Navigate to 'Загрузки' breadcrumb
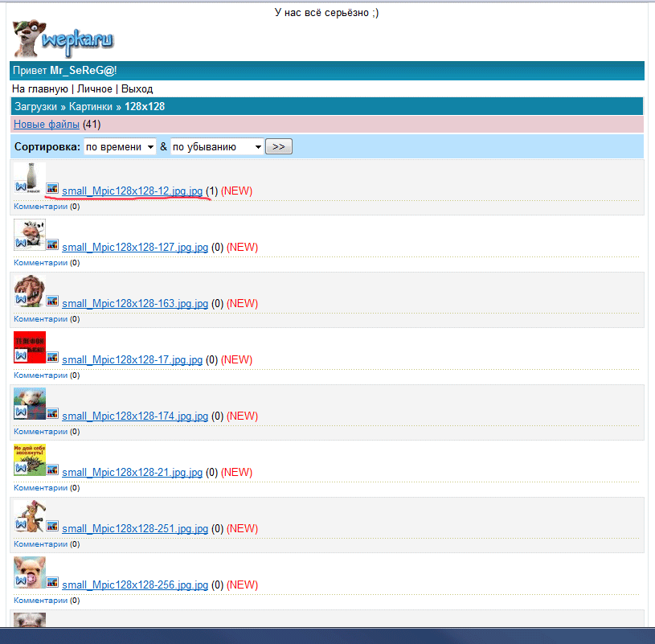The width and height of the screenshot is (655, 644). pos(36,107)
